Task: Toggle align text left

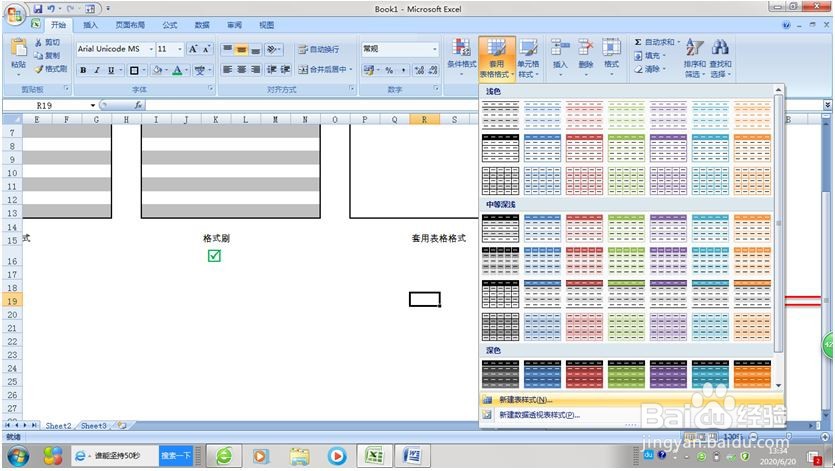Action: 227,70
